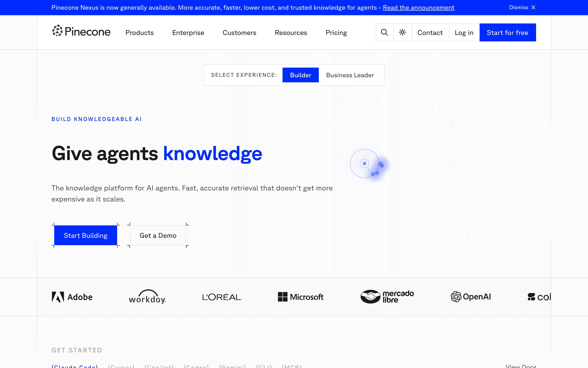This screenshot has width=588, height=368.
Task: Click the Start for free button
Action: click(x=508, y=32)
